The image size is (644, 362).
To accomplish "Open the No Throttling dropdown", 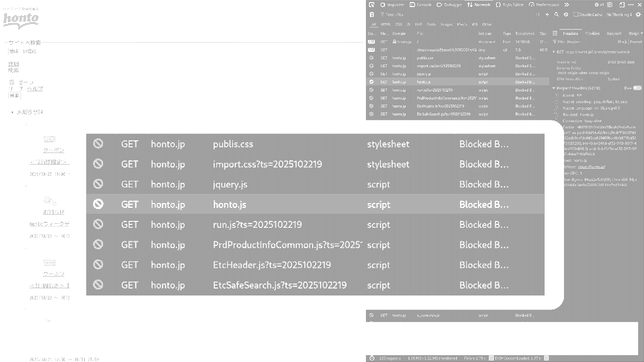I will [x=619, y=14].
